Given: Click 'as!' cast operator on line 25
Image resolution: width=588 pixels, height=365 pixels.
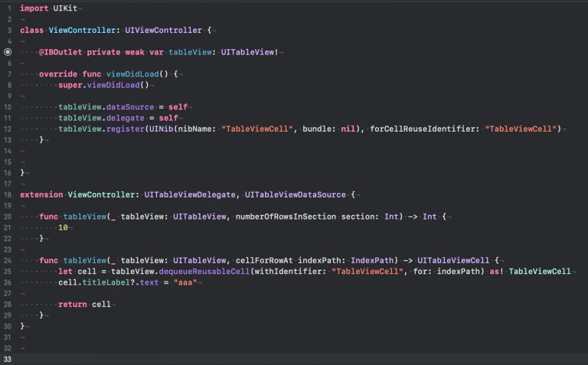Looking at the screenshot, I should 496,272.
